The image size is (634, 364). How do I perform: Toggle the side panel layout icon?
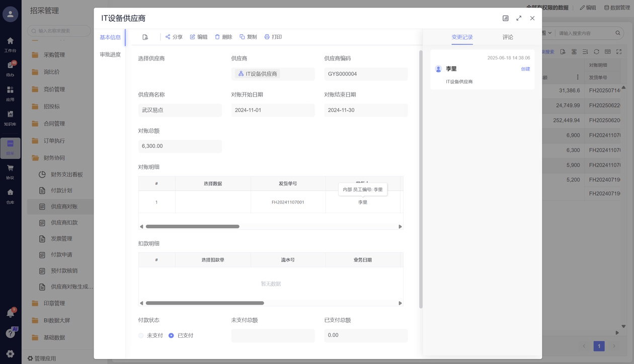click(506, 18)
